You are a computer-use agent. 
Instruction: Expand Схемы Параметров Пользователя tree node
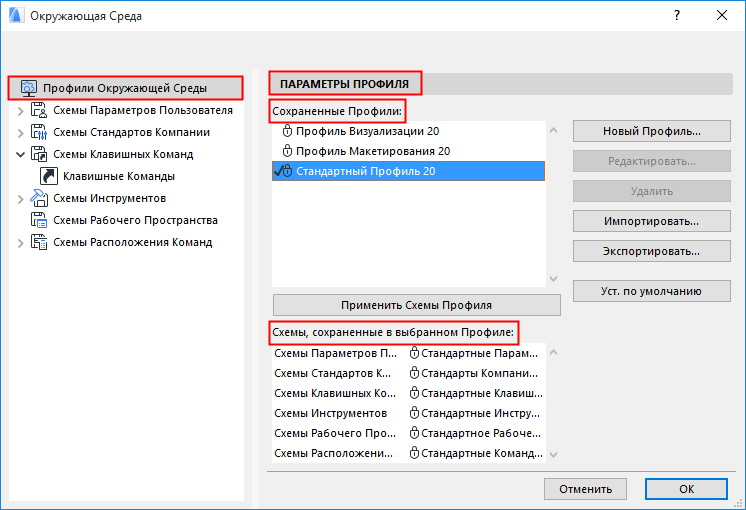(20, 111)
